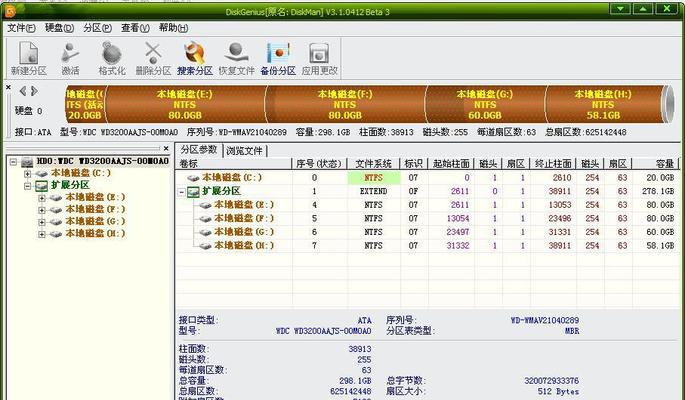This screenshot has height=400, width=685.
Task: Open the 硬盘(D) menu
Action: [x=59, y=28]
